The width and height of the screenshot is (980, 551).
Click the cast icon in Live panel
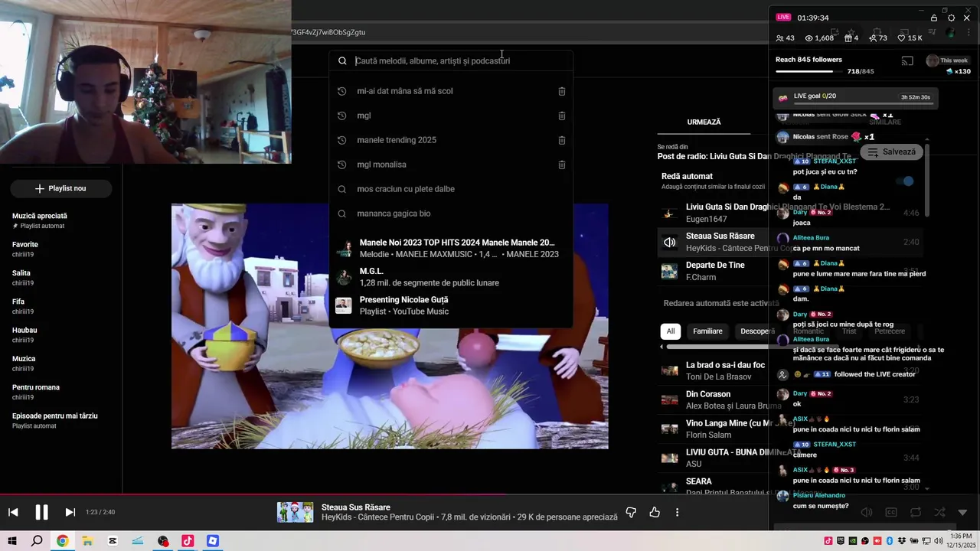(x=907, y=61)
